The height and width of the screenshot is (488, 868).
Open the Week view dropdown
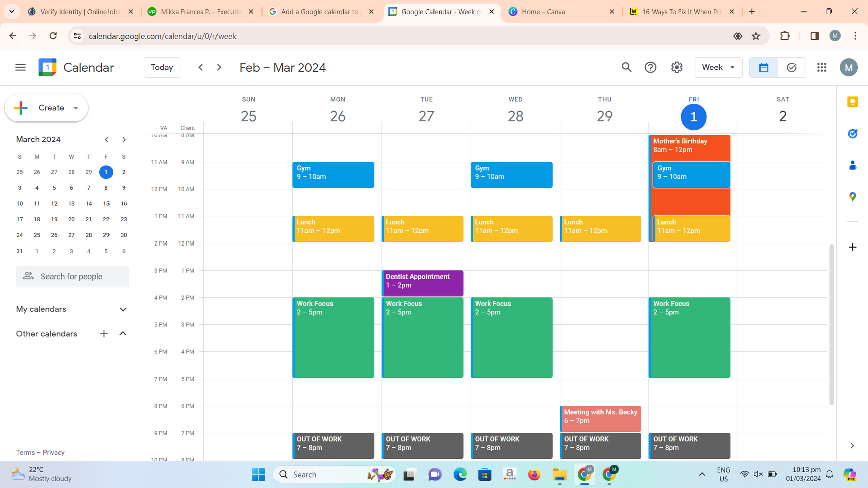tap(718, 67)
